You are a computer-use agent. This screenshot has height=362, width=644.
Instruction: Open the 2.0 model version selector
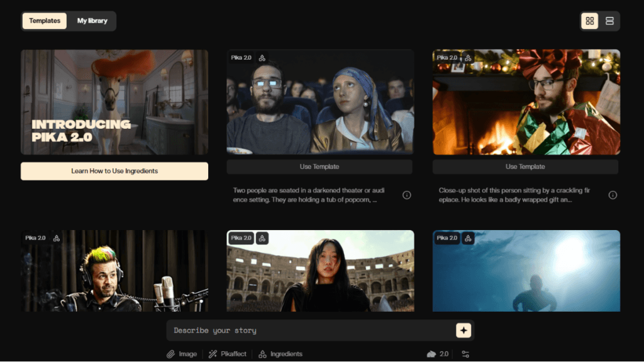[x=438, y=354]
